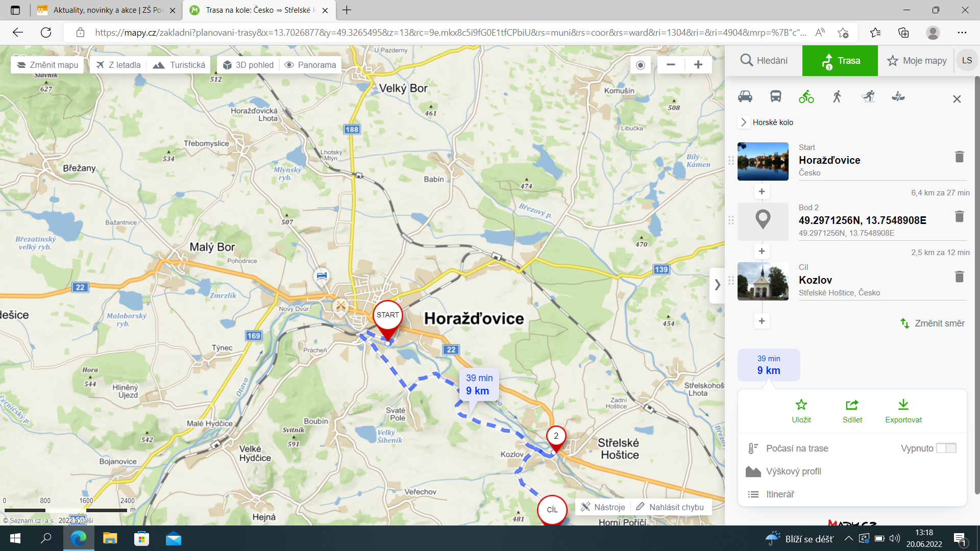Viewport: 980px width, 551px height.
Task: Select the 39 min 9 km route card
Action: click(769, 365)
